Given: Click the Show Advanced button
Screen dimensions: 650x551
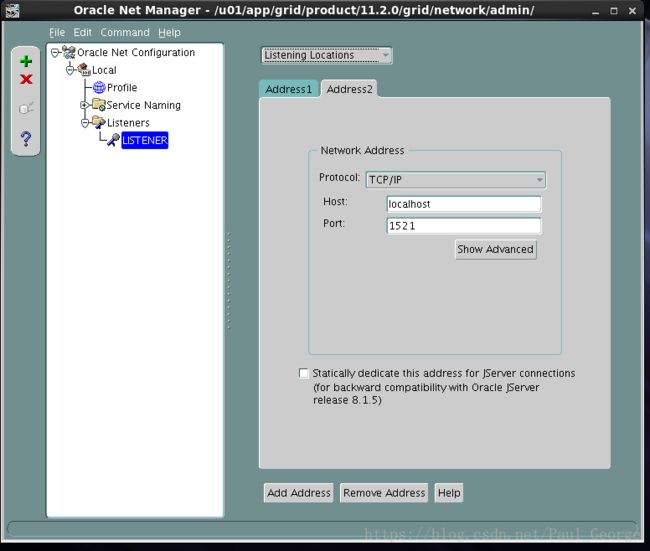Looking at the screenshot, I should (495, 250).
